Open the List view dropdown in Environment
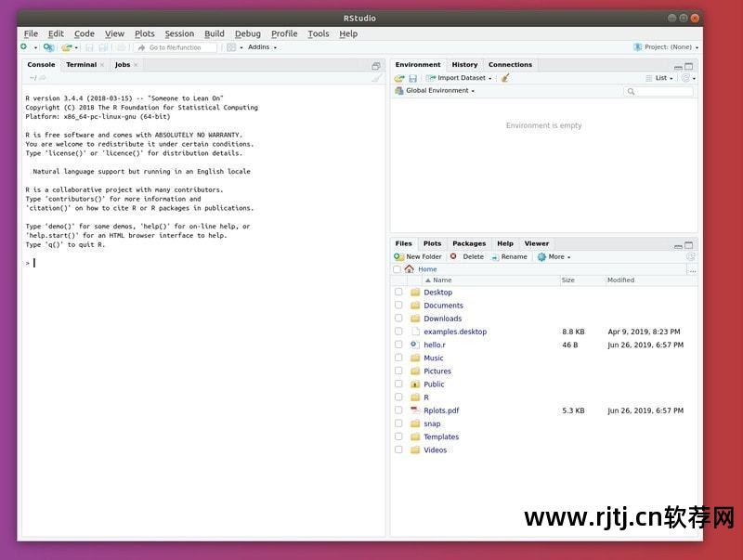The image size is (743, 560). click(659, 78)
